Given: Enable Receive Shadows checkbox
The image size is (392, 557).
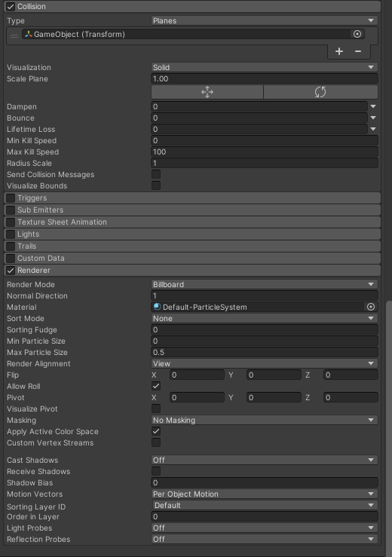Looking at the screenshot, I should click(x=156, y=471).
